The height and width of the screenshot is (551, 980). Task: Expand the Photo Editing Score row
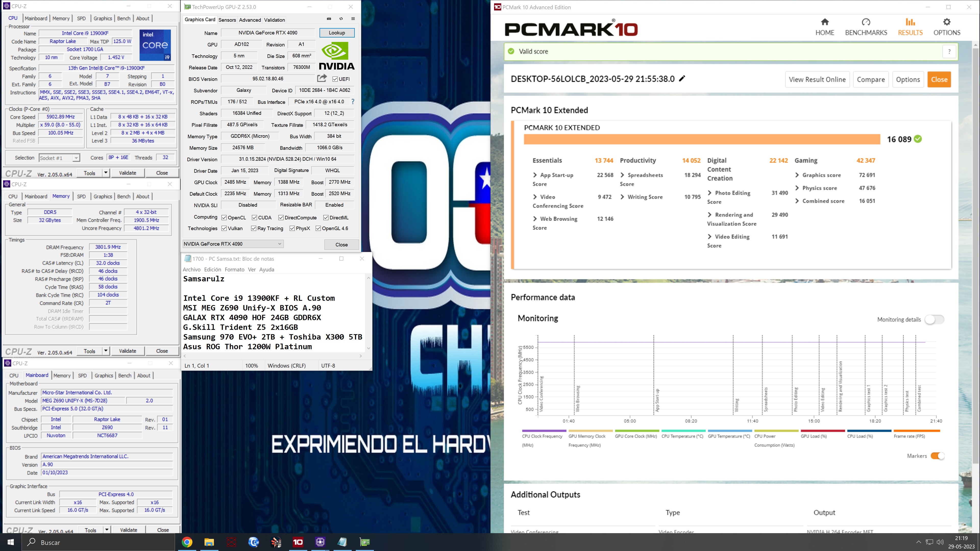[x=710, y=193]
